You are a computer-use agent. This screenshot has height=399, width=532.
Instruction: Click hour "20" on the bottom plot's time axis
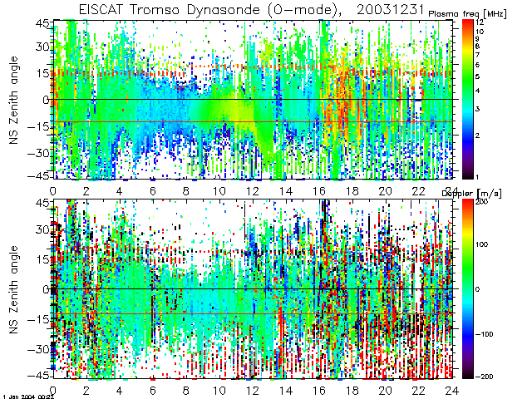coord(386,391)
